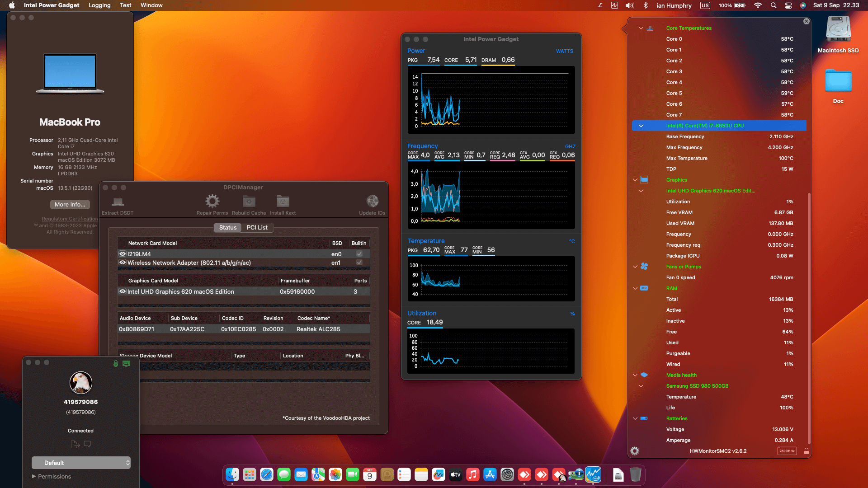Click the Framebuffer value 0x59160000
Viewport: 868px width, 488px height.
point(297,291)
